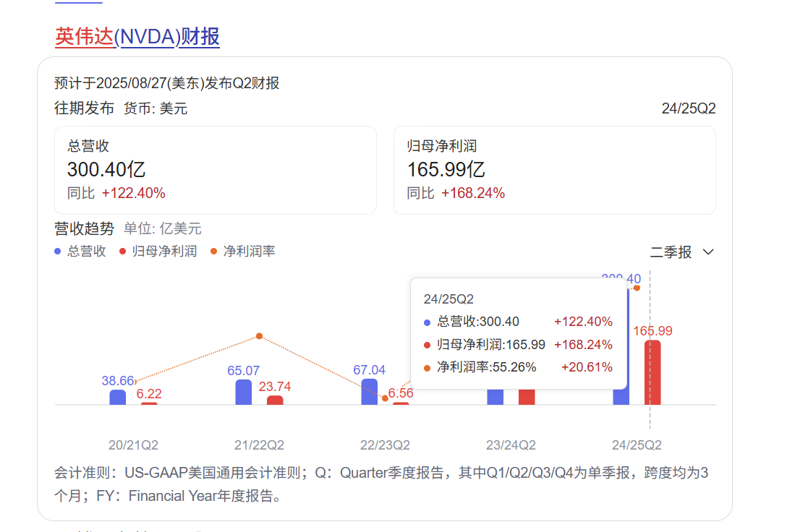Click the blue 总营收 legend dot
The width and height of the screenshot is (808, 532).
coord(59,252)
